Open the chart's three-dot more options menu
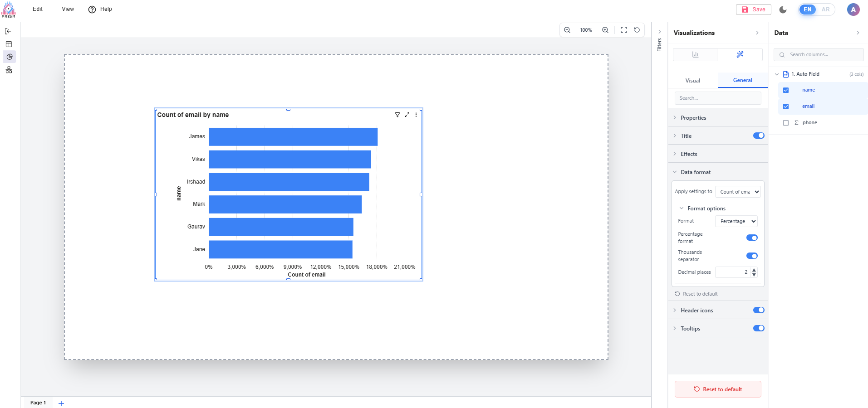The width and height of the screenshot is (868, 408). click(416, 115)
